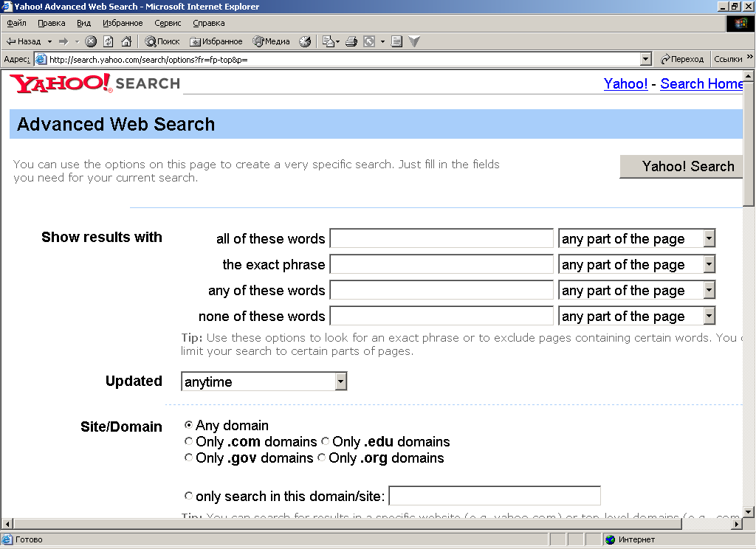Click the 'Advanced Web Search' heading
756x549 pixels.
[116, 125]
